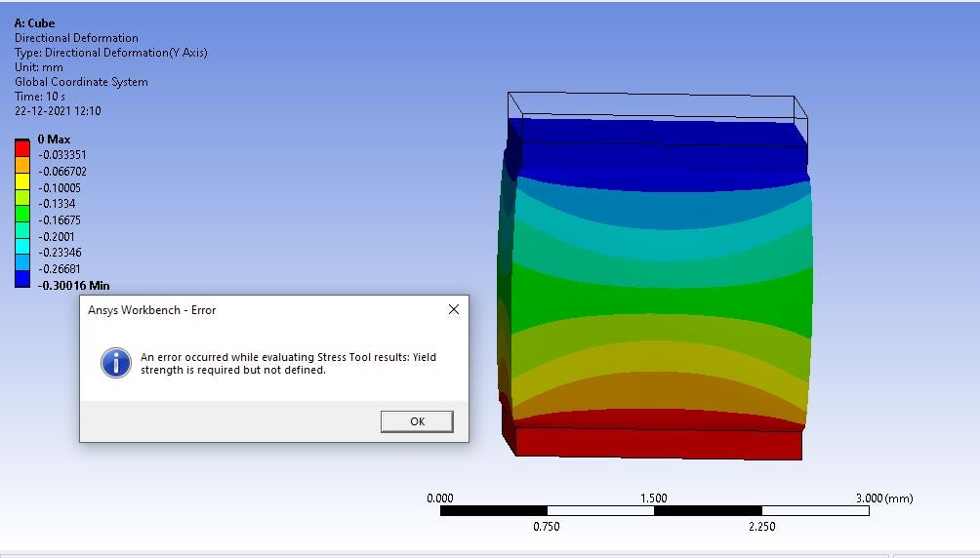
Task: Click the blue information icon in the dialog
Action: coord(116,363)
